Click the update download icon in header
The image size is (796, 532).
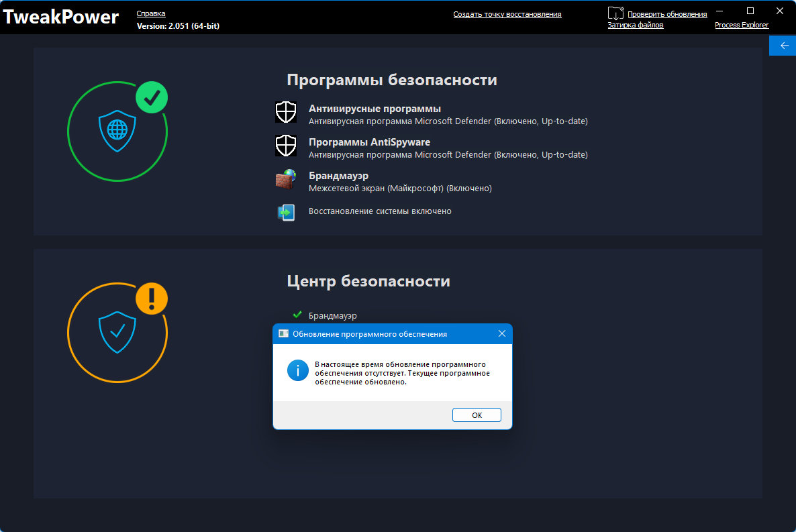click(615, 13)
